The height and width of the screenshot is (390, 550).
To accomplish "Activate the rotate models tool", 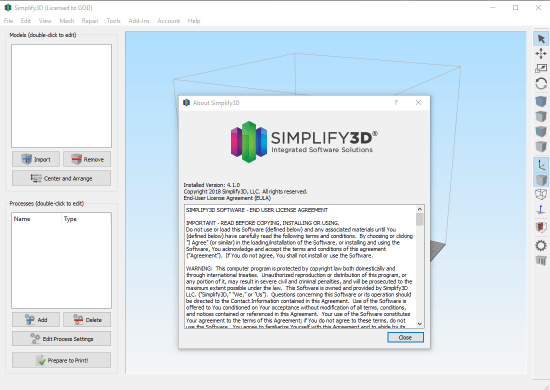I will [541, 83].
